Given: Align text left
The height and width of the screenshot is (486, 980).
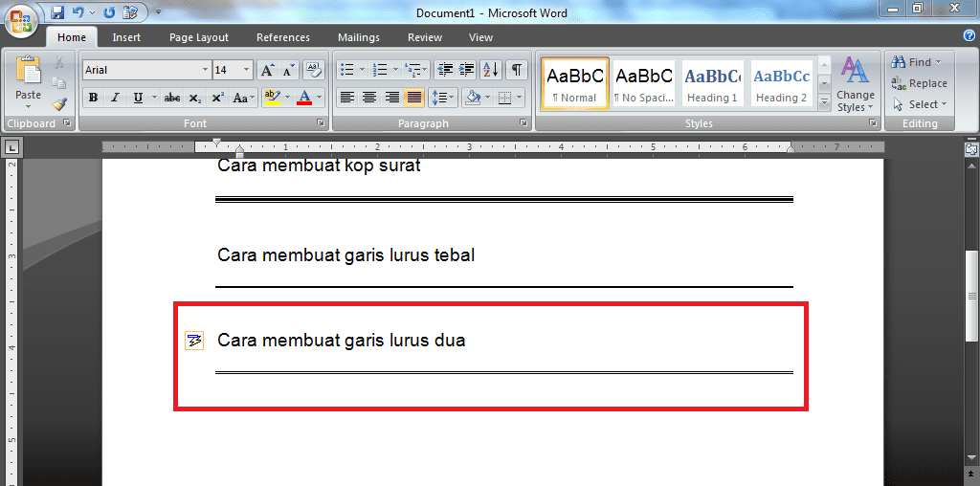Looking at the screenshot, I should pos(347,98).
